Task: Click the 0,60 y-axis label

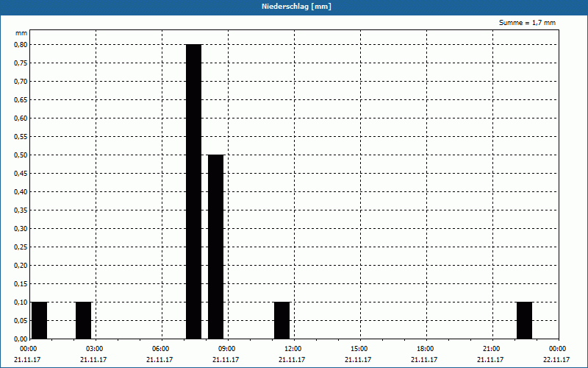Action: point(21,118)
